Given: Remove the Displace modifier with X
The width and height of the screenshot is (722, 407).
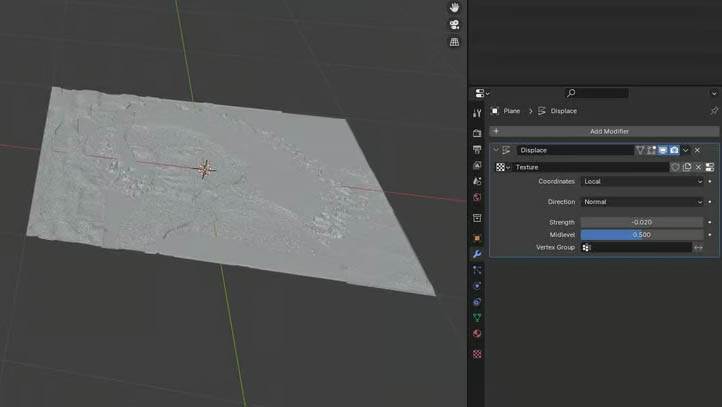Looking at the screenshot, I should 697,150.
